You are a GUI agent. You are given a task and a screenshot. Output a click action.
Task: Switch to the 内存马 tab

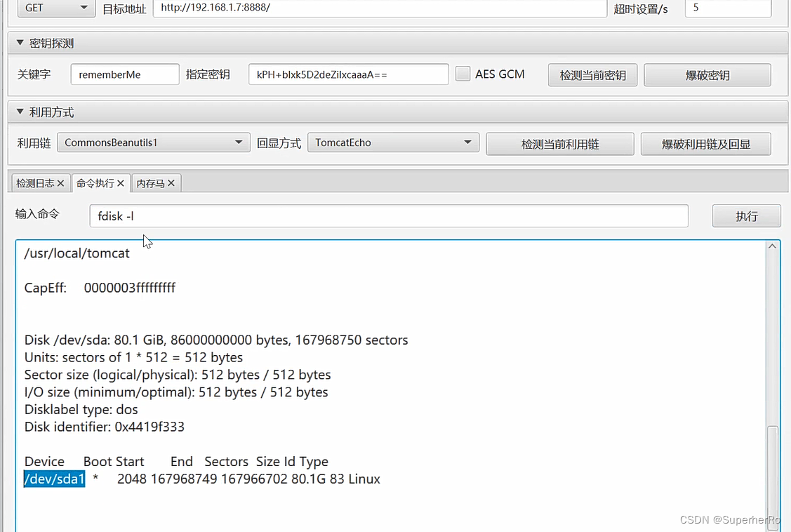coord(150,183)
